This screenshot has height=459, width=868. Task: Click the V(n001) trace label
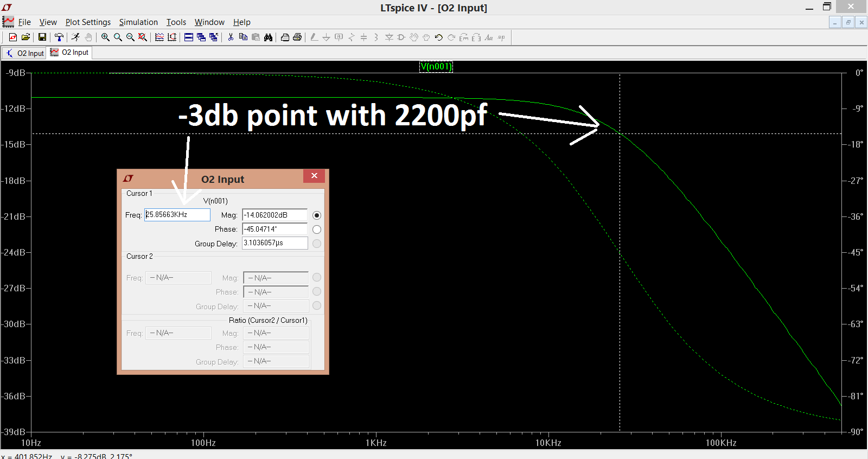pyautogui.click(x=436, y=67)
